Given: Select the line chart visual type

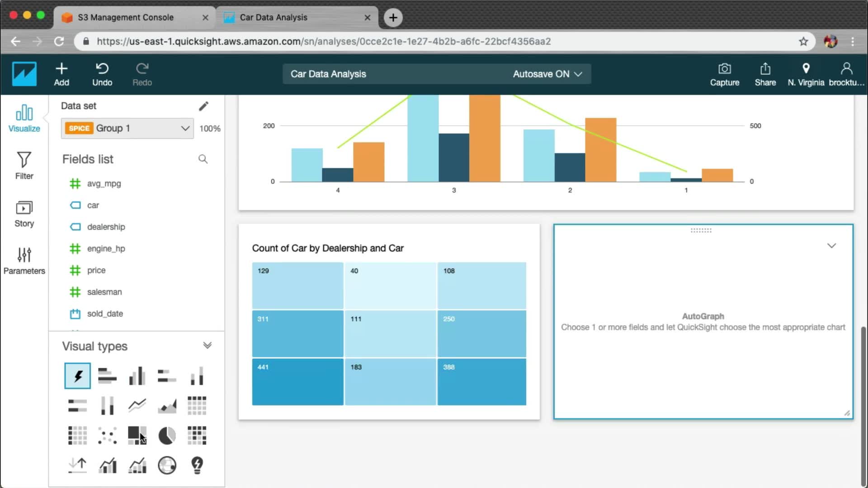Looking at the screenshot, I should [137, 405].
